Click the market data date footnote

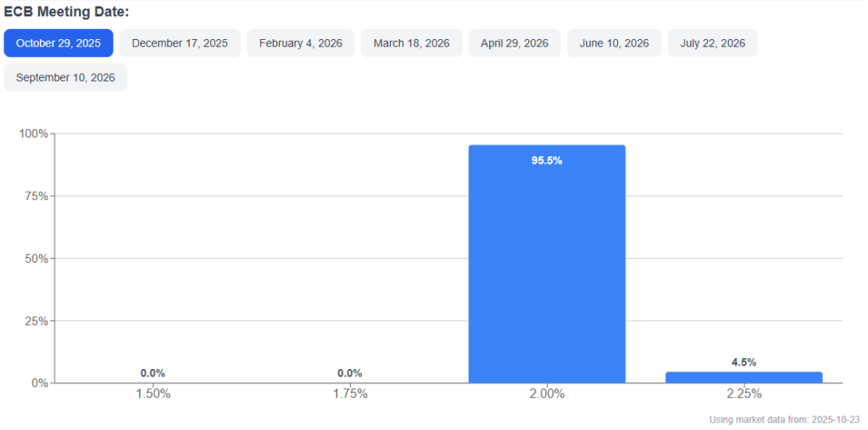click(783, 420)
